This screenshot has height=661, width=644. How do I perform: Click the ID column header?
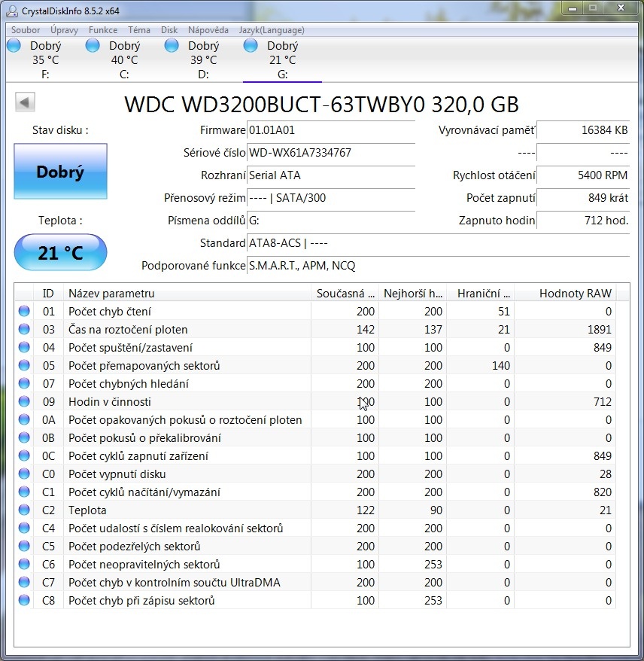pos(48,294)
